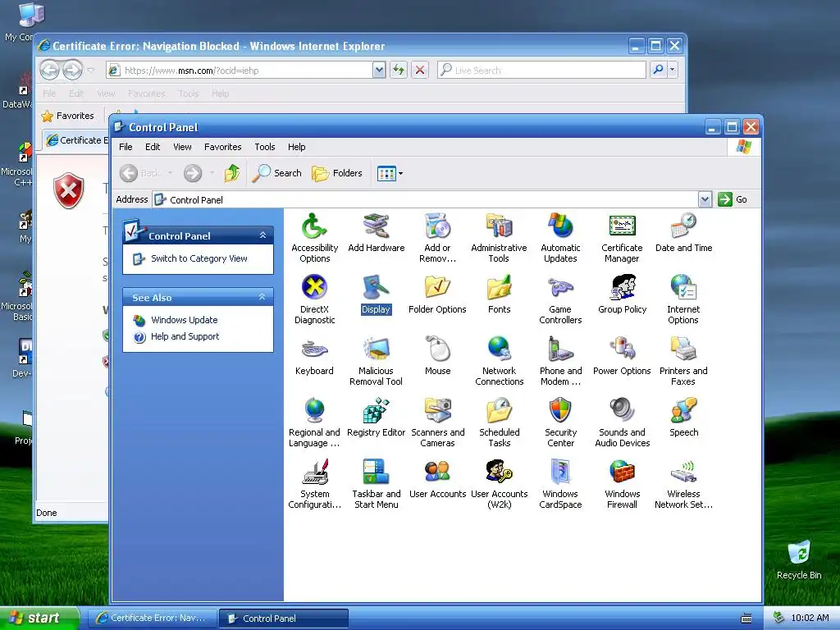Screen dimensions: 840x630
Task: Click the Control Panel address field
Action: [x=426, y=200]
